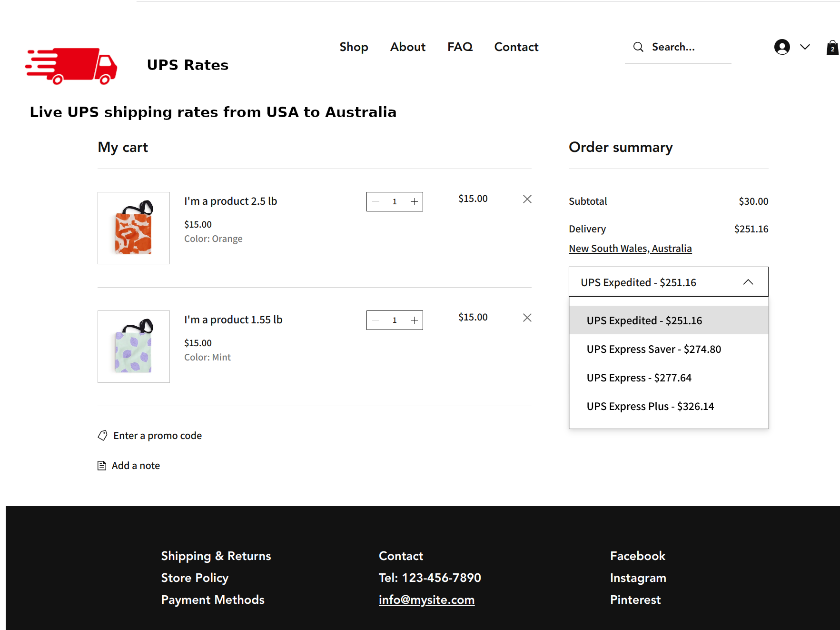The height and width of the screenshot is (630, 840).
Task: Increase quantity of the 1.55 lb product
Action: [415, 320]
